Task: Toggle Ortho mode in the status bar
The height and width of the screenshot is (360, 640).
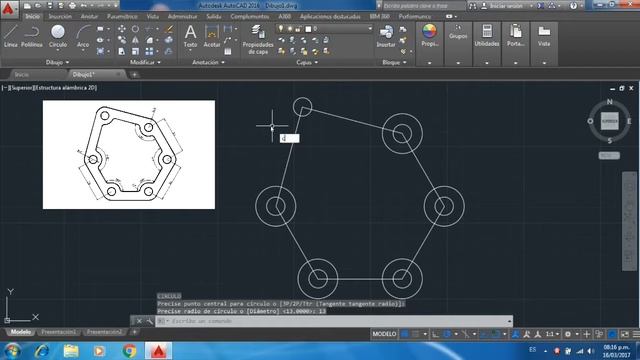Action: [x=436, y=334]
